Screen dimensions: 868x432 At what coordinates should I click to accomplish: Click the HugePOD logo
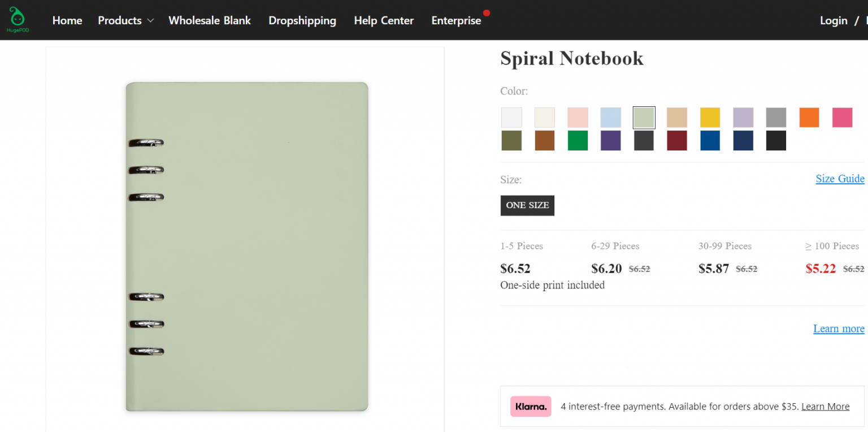16,19
